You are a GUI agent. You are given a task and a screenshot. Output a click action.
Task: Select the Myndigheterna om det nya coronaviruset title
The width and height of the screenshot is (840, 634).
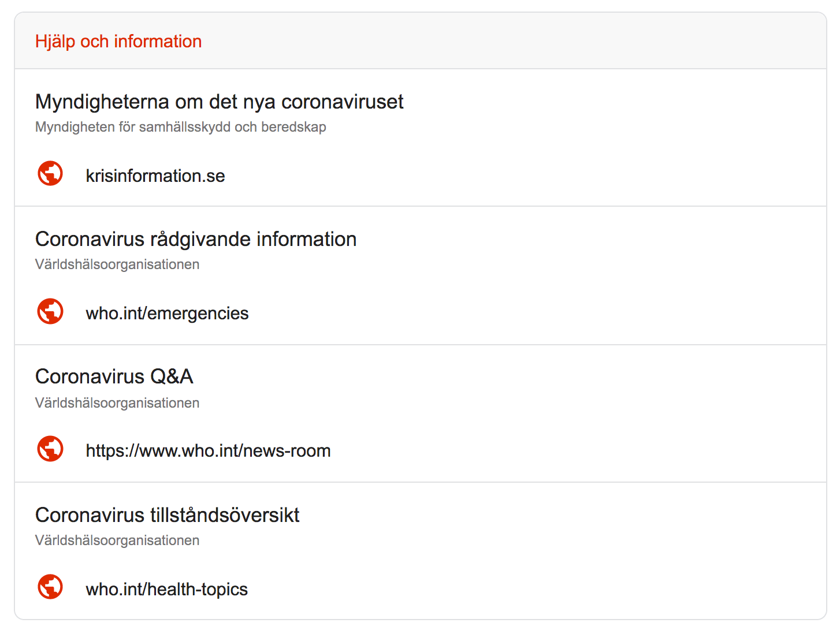[220, 102]
